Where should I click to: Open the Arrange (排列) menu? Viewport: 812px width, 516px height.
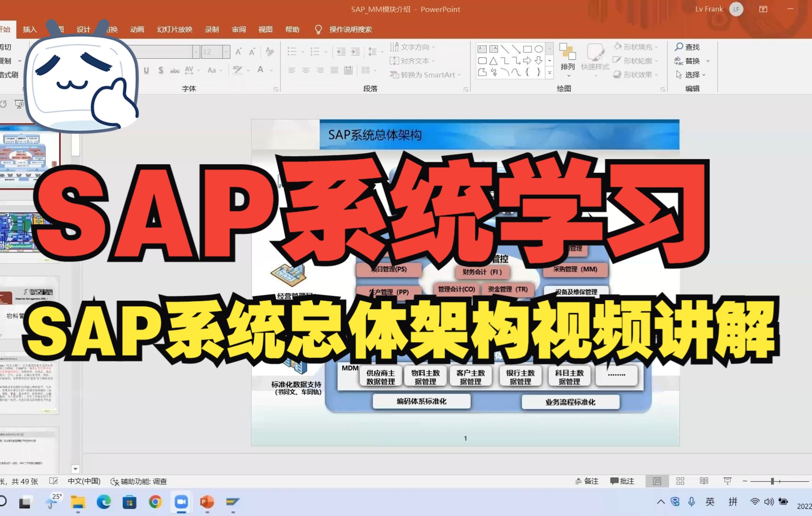(568, 60)
